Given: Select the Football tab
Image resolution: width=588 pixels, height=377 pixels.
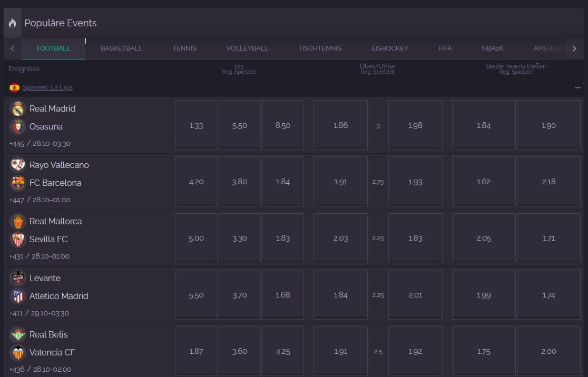Looking at the screenshot, I should (x=53, y=48).
